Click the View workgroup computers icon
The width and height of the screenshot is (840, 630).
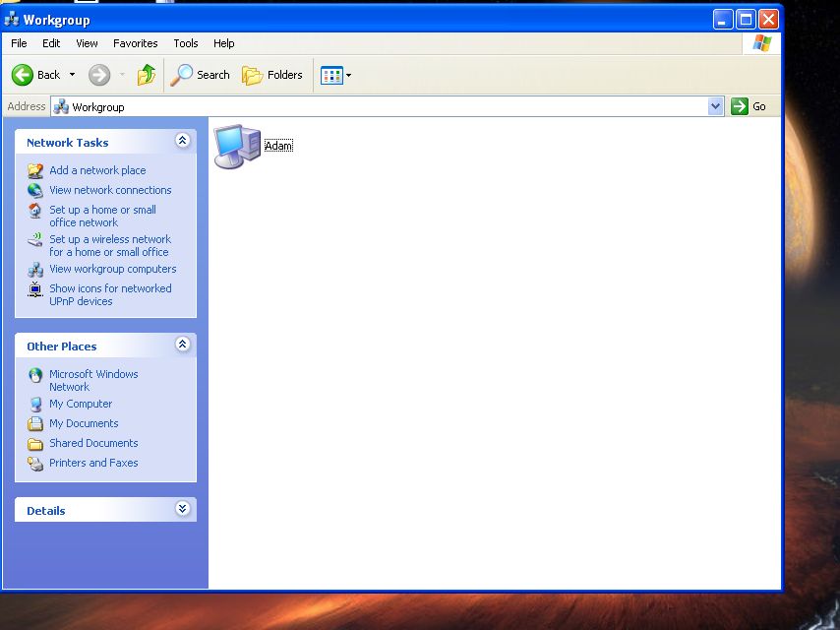[x=35, y=269]
